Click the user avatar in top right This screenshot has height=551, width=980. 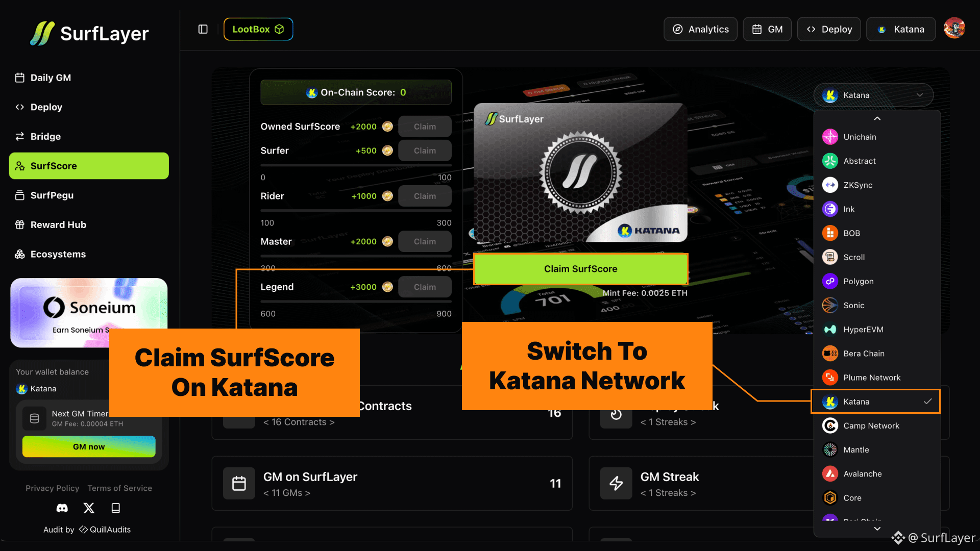pos(954,29)
